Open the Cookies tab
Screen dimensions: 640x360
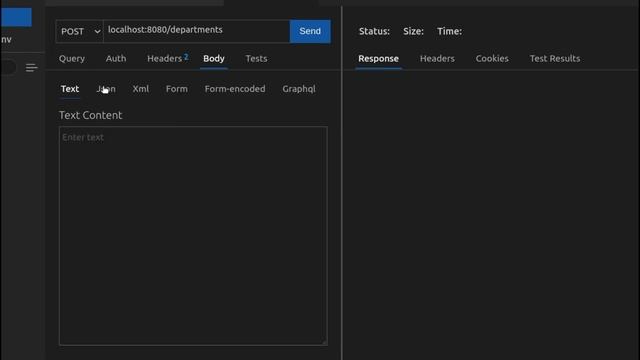pyautogui.click(x=492, y=58)
